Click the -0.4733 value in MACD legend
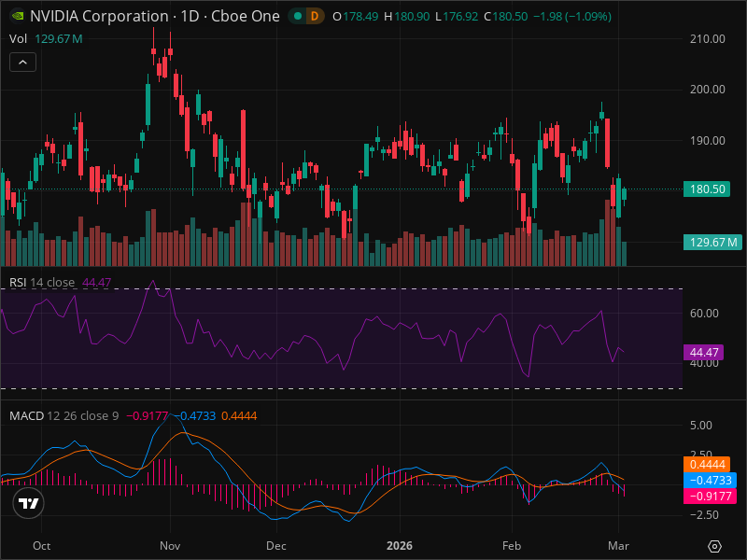Screen dimensions: 747x560 tap(195, 415)
